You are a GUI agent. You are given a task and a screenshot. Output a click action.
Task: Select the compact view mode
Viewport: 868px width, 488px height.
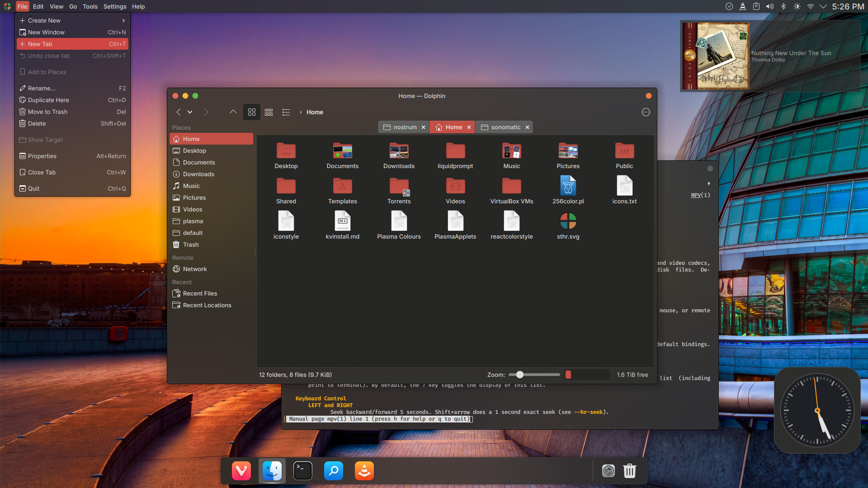(x=269, y=112)
